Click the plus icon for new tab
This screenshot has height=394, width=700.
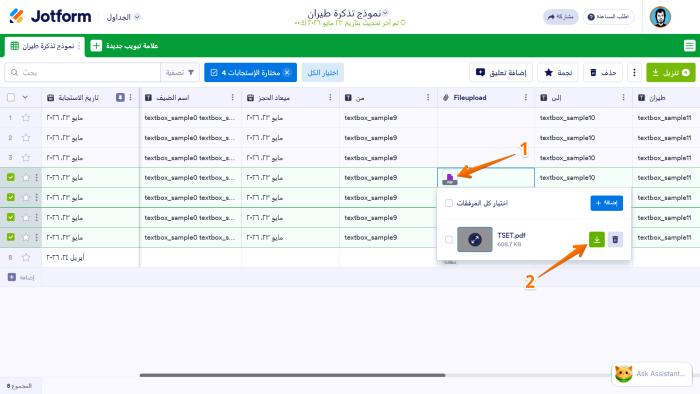(96, 46)
